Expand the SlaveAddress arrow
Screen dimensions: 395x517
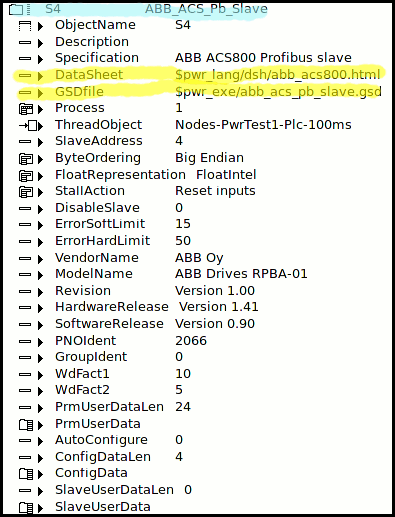click(40, 142)
